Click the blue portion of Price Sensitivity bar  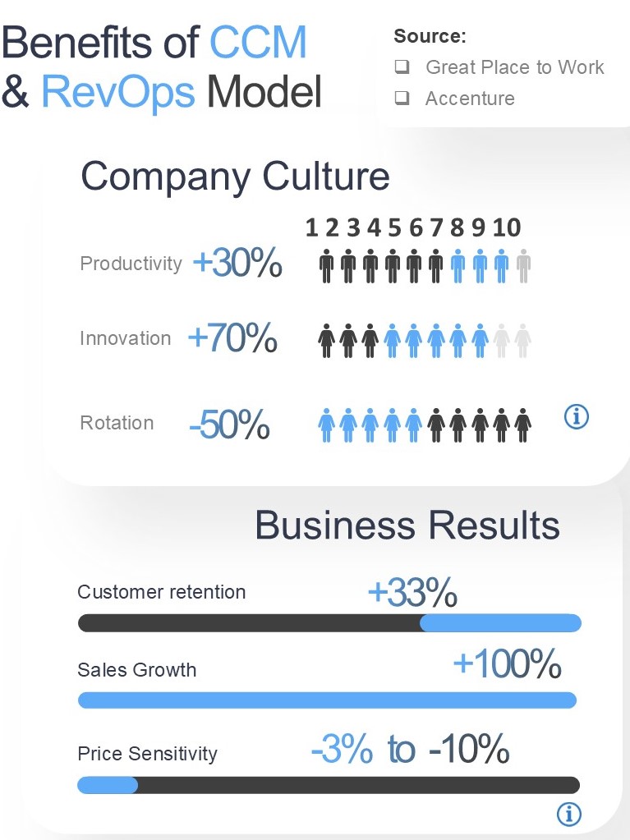click(x=108, y=785)
